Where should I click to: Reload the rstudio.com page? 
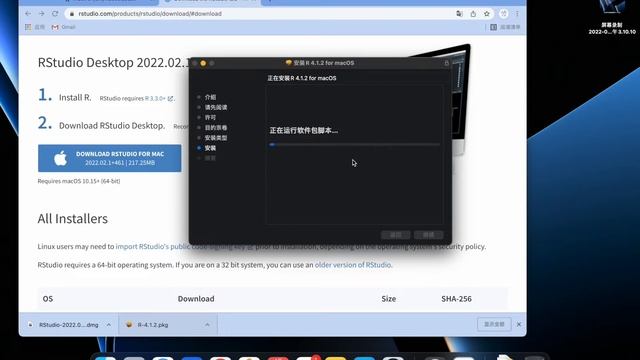(x=55, y=13)
